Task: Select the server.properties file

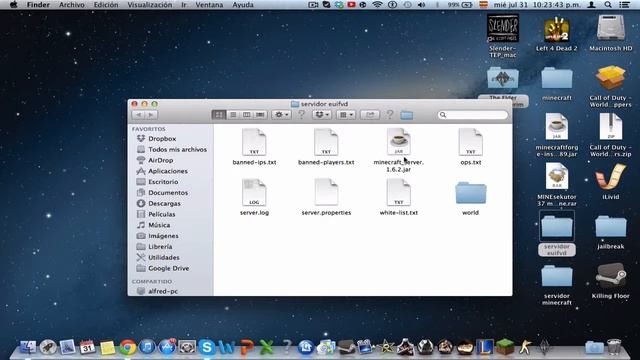Action: 326,197
